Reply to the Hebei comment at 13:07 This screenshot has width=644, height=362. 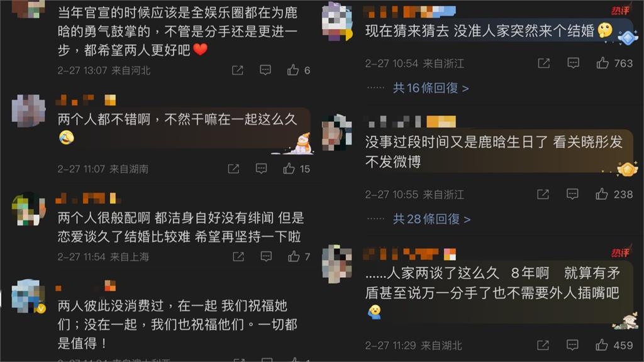[x=265, y=70]
